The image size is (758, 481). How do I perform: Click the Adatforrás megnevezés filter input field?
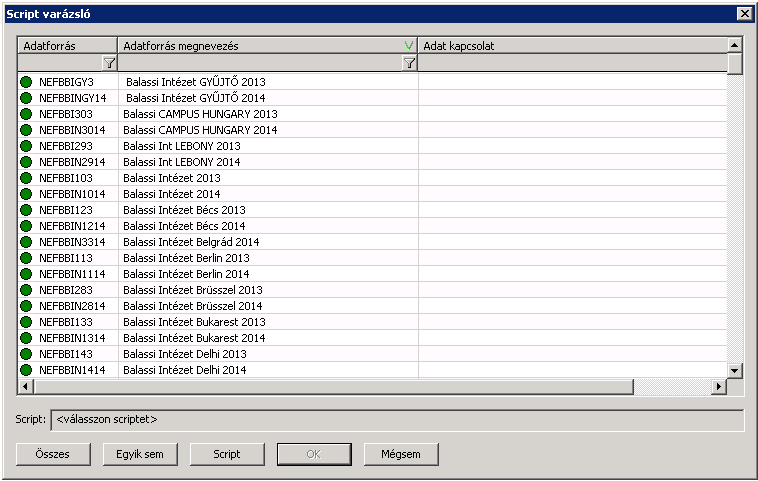(x=261, y=63)
